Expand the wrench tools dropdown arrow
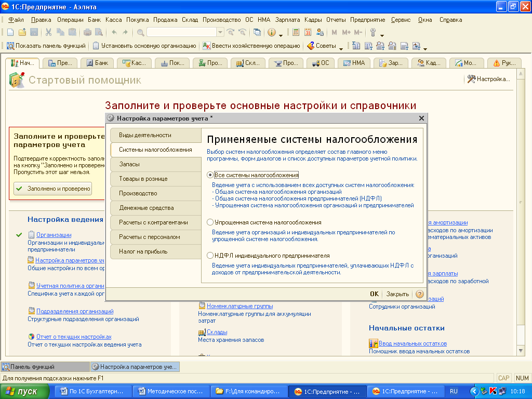The height and width of the screenshot is (399, 532). (x=382, y=35)
